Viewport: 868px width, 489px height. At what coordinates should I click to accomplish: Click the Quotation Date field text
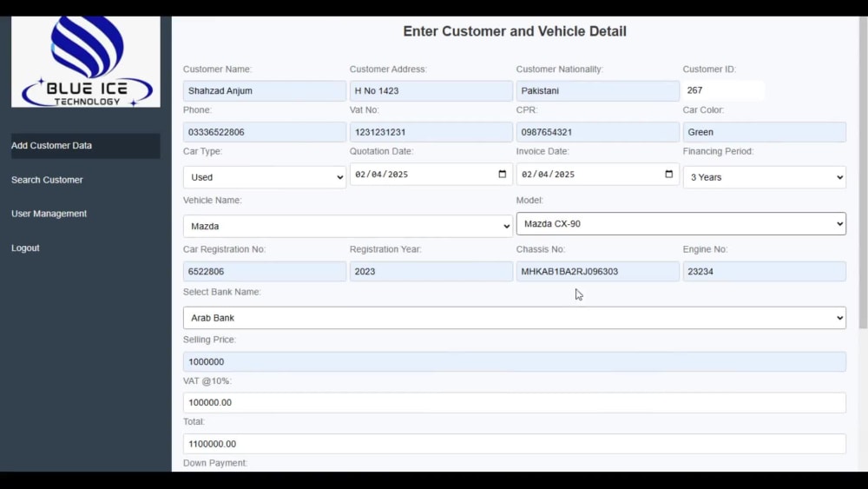[382, 175]
